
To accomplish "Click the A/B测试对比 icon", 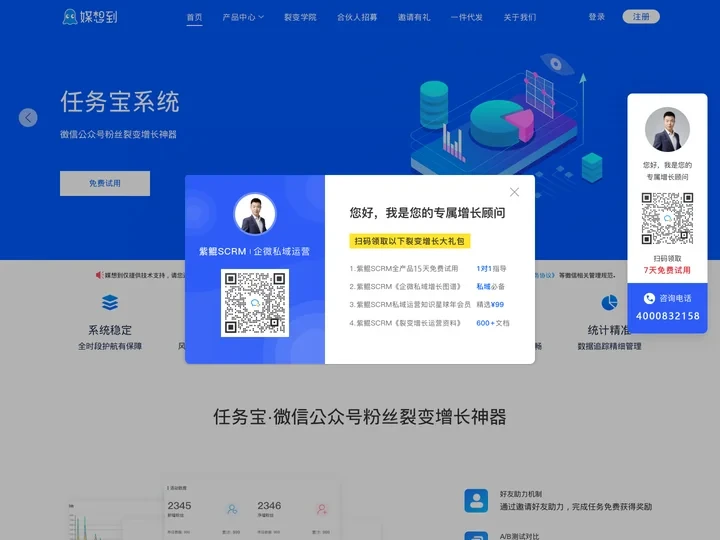I will pyautogui.click(x=476, y=535).
